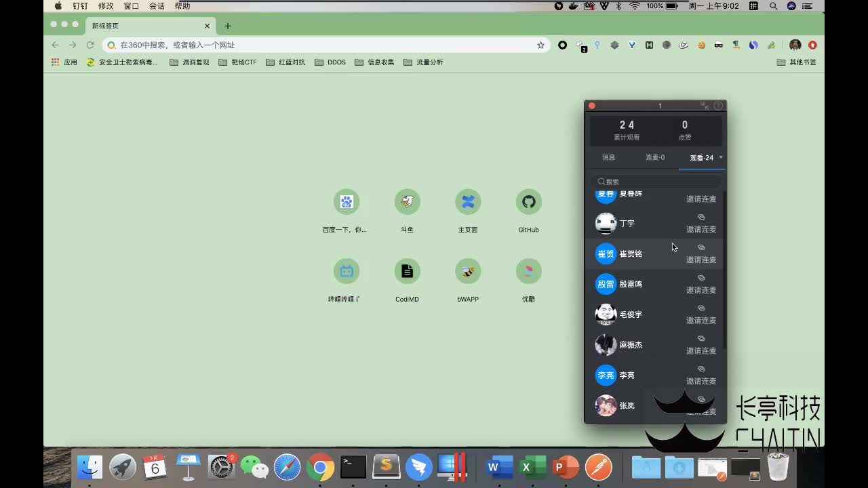
Task: Click the browser forward arrow
Action: (x=73, y=45)
